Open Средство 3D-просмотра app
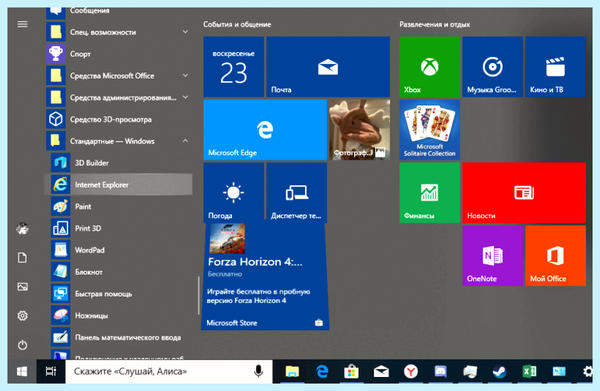 [119, 119]
